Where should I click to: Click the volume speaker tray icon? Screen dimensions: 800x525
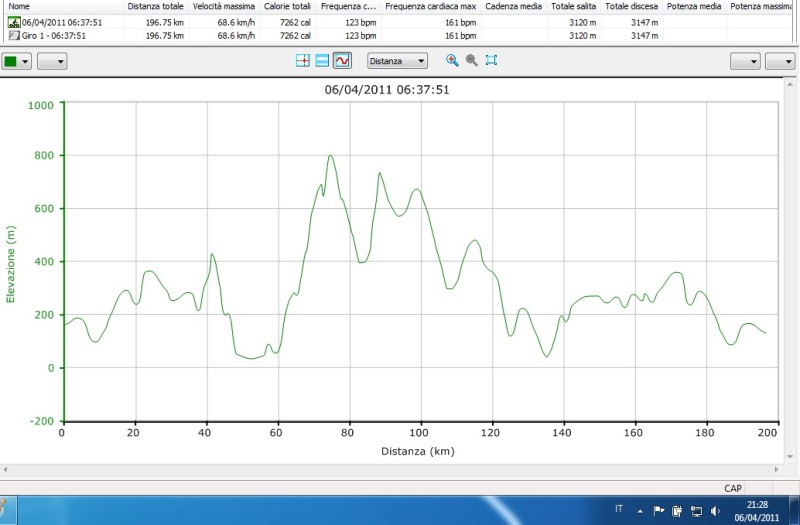(714, 510)
